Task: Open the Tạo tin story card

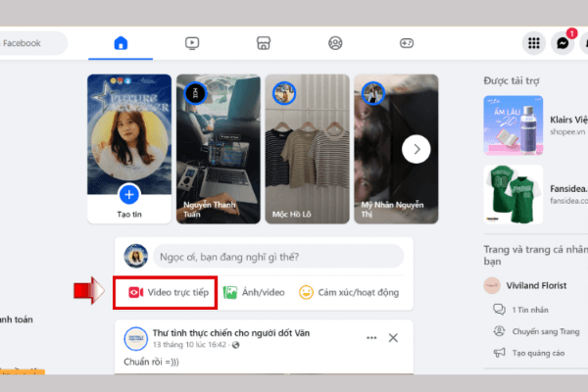Action: 129,149
